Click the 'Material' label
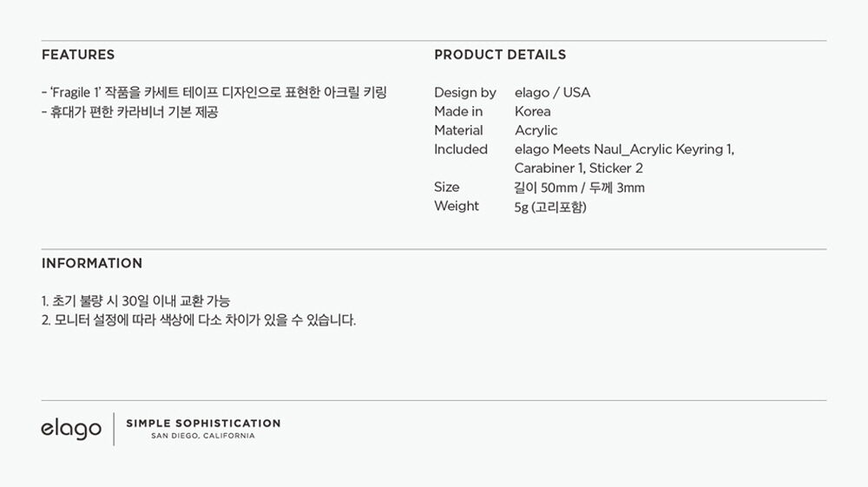 point(458,130)
